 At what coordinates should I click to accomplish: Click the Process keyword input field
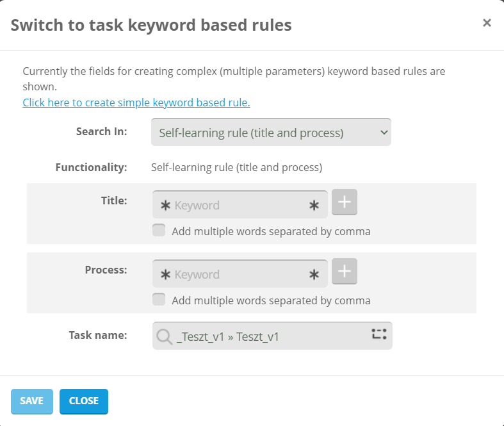click(x=240, y=275)
